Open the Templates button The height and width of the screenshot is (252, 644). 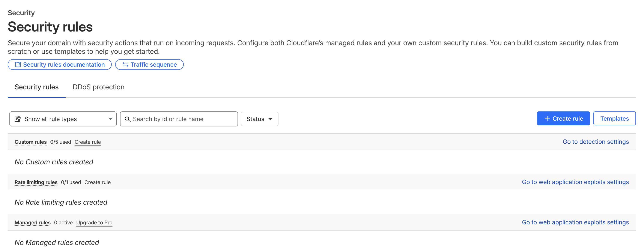pyautogui.click(x=614, y=118)
